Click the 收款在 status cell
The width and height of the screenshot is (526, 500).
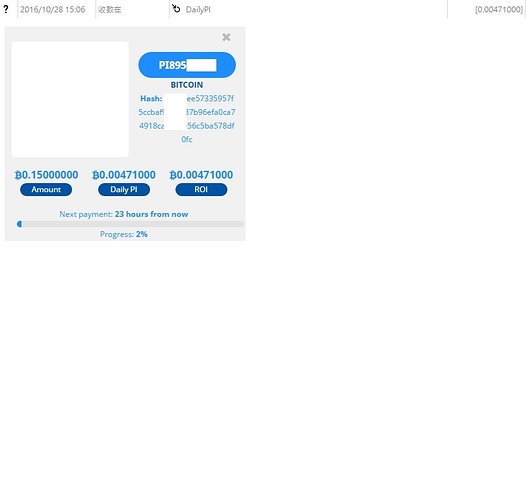coord(110,10)
